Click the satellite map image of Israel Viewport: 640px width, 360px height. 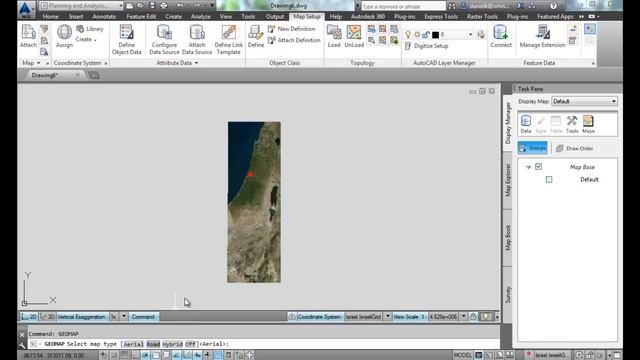[254, 202]
